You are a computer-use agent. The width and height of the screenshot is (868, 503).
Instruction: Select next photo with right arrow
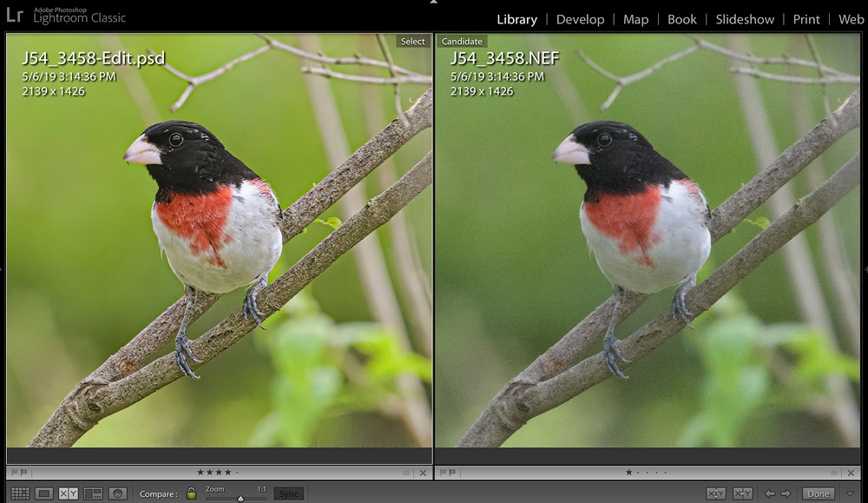[x=786, y=493]
